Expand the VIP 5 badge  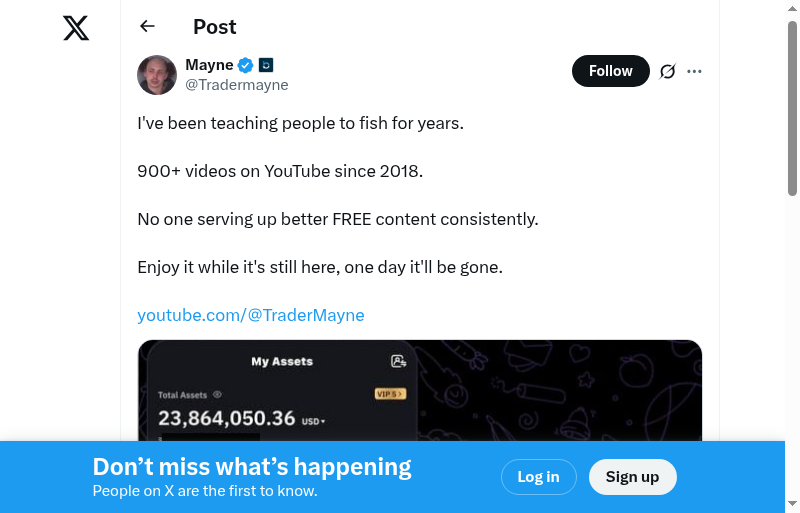point(390,394)
